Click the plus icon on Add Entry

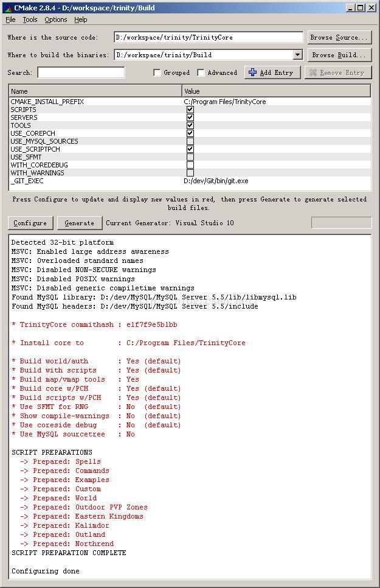click(x=252, y=72)
